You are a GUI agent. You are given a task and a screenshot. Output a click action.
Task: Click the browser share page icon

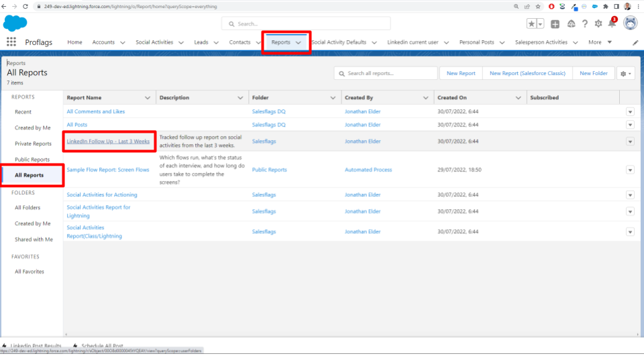[x=527, y=7]
